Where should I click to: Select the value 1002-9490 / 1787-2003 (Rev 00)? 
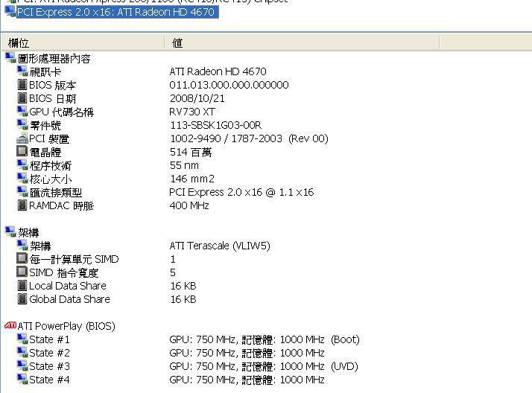[249, 138]
